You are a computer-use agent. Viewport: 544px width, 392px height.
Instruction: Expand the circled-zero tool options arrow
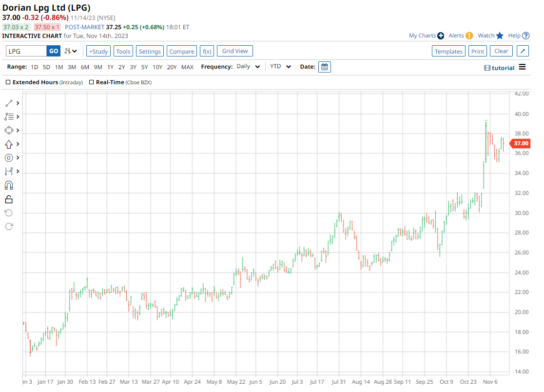click(18, 158)
